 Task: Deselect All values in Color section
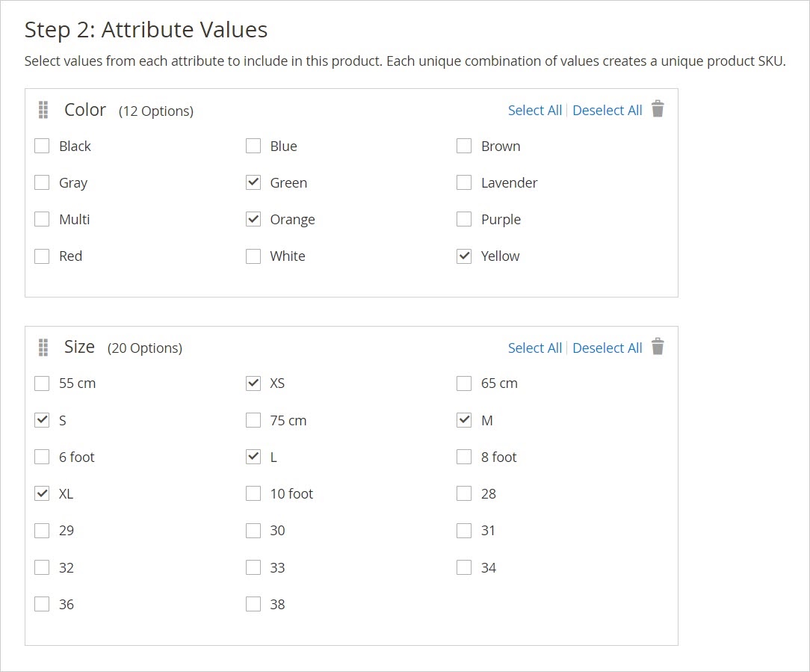click(607, 111)
